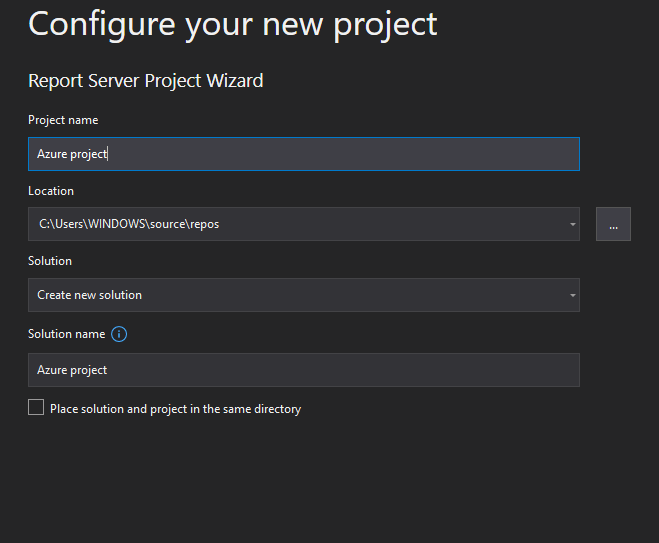Click the info icon beside Solution name
This screenshot has width=659, height=543.
coord(119,334)
